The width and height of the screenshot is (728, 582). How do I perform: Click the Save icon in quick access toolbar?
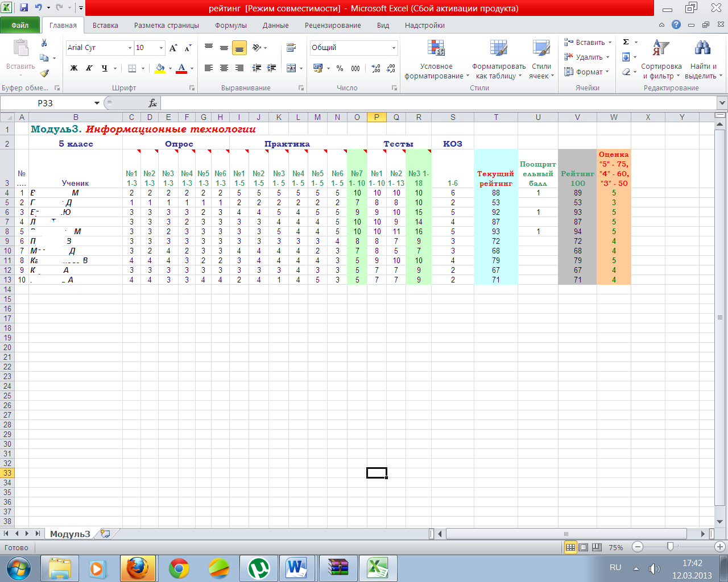point(24,8)
